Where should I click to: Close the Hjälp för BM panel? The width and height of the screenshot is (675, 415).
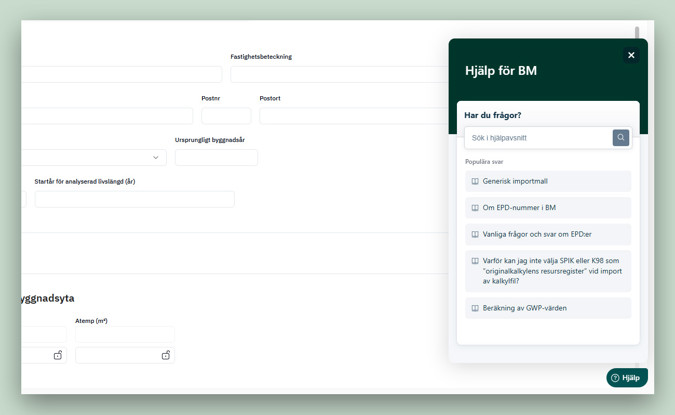click(631, 56)
